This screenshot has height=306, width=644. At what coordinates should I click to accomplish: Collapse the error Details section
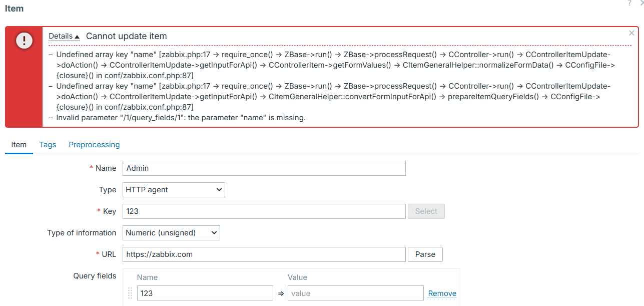(64, 36)
